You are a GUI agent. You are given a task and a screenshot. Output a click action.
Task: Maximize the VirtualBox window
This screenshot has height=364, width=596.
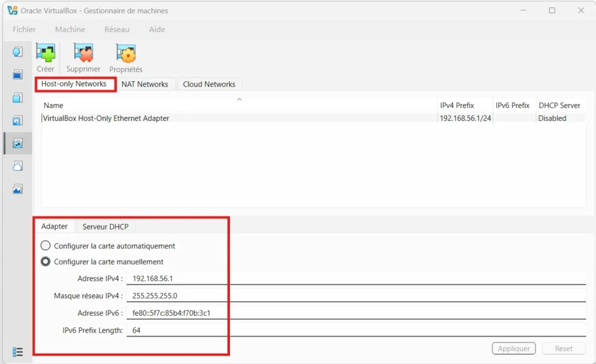coord(552,10)
